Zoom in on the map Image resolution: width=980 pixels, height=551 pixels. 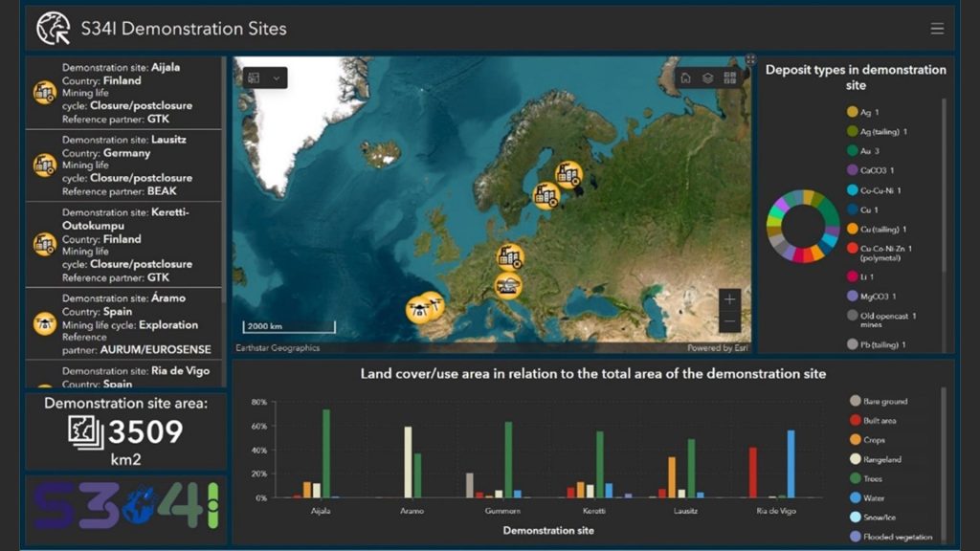729,298
